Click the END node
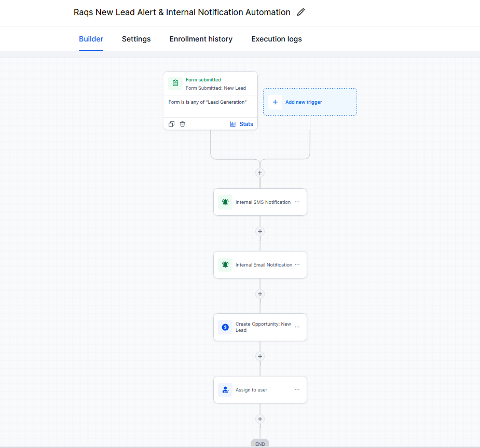This screenshot has width=480, height=448. point(260,444)
